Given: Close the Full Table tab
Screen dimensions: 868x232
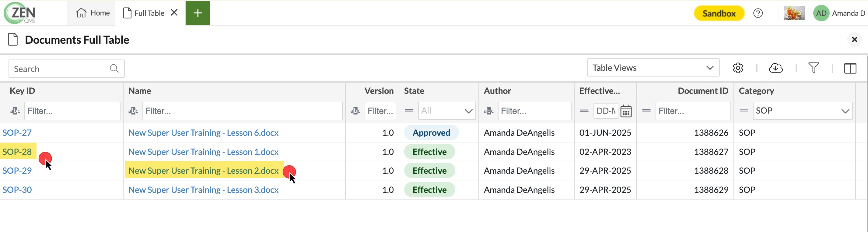Looking at the screenshot, I should [x=174, y=13].
